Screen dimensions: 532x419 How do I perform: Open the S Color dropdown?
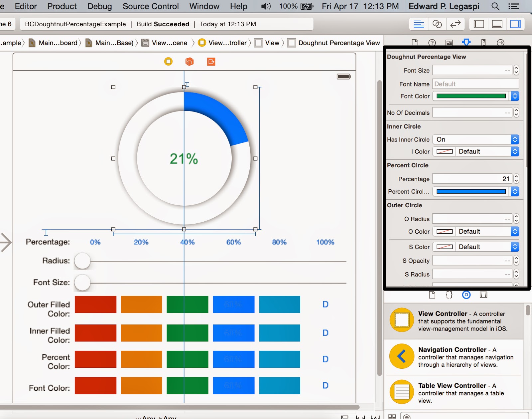pos(487,247)
